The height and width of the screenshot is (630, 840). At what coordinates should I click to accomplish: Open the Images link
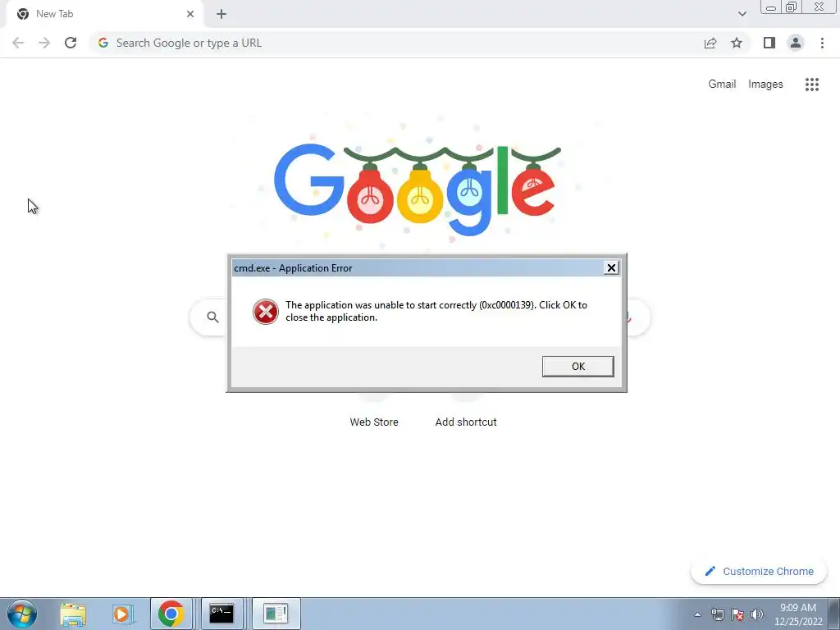(x=765, y=84)
